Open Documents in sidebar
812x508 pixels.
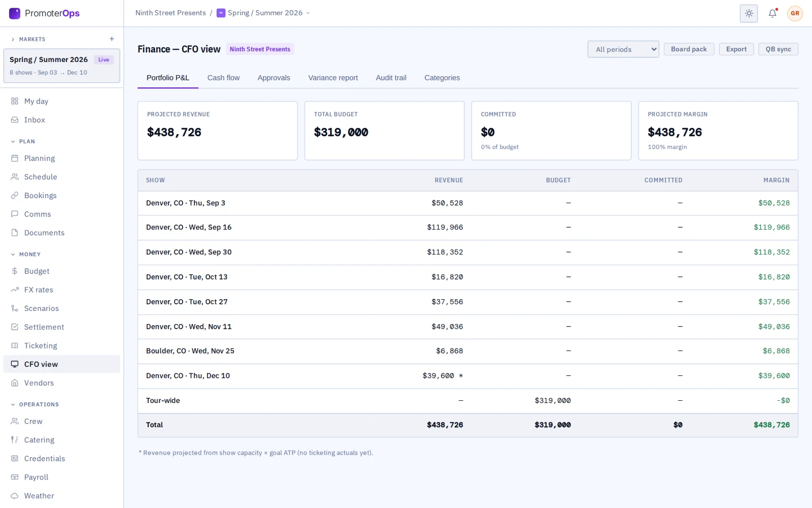coord(62,233)
